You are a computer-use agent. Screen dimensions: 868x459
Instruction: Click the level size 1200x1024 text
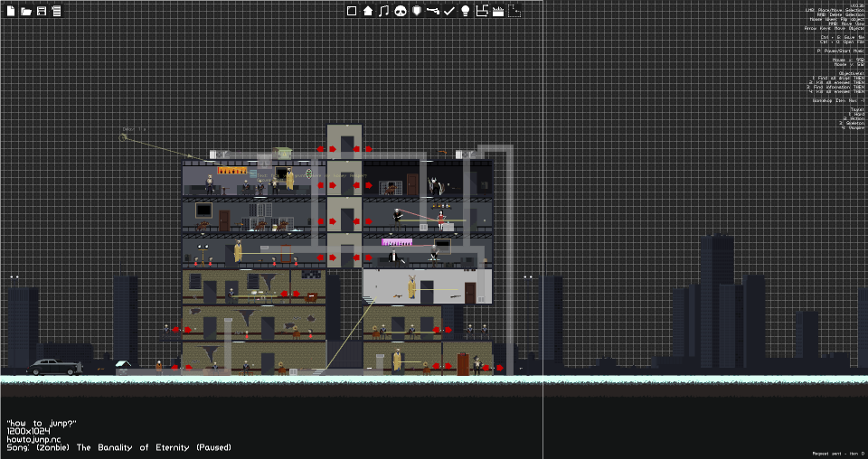pyautogui.click(x=28, y=431)
